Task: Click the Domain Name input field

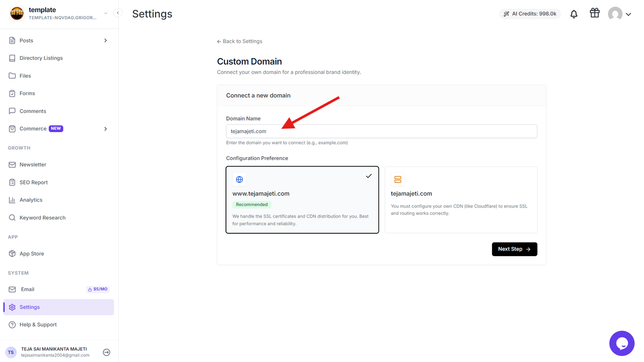Action: [x=382, y=131]
